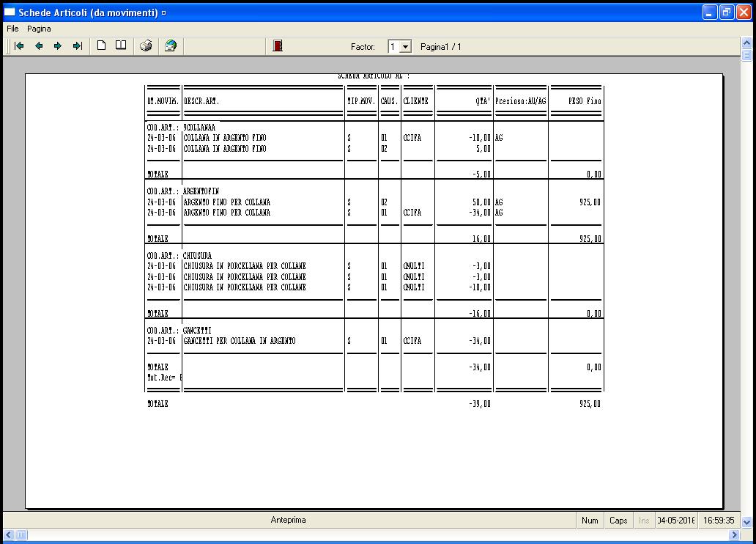Click the date in the status bar
The height and width of the screenshot is (544, 756).
676,521
